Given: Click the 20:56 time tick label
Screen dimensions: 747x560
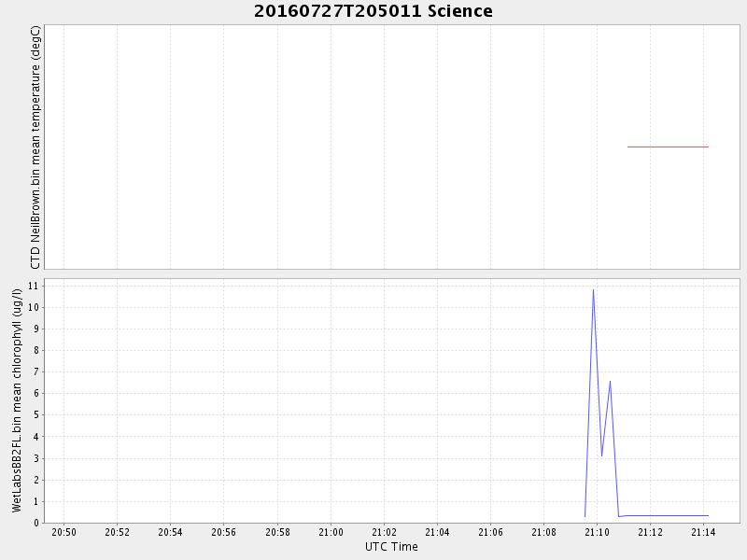Looking at the screenshot, I should click(x=223, y=532).
